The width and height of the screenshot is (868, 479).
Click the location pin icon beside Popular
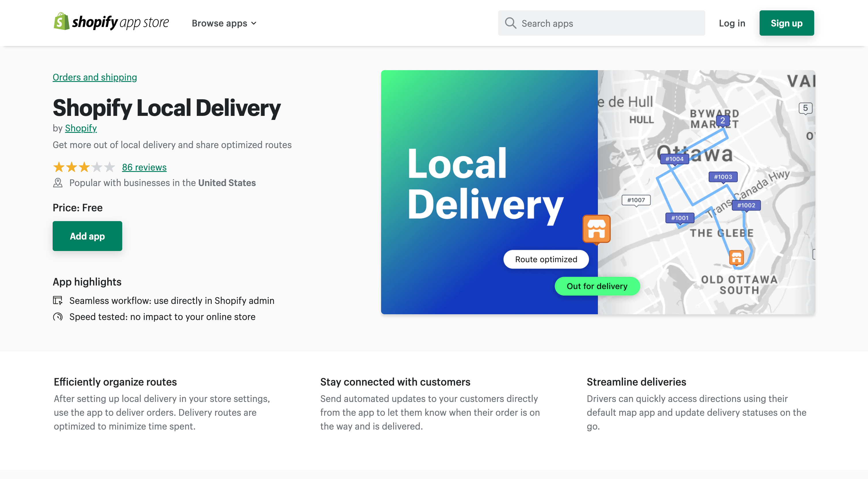[x=58, y=183]
